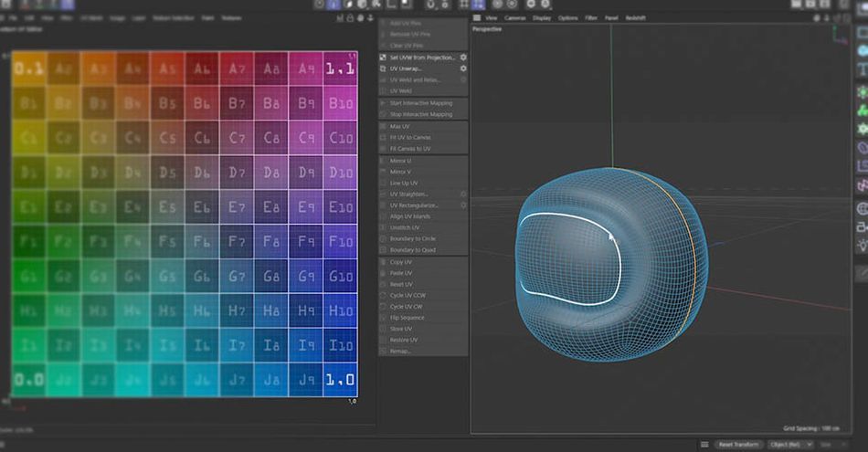Viewport: 868px width, 452px height.
Task: Apply Mirror V command
Action: (x=423, y=172)
